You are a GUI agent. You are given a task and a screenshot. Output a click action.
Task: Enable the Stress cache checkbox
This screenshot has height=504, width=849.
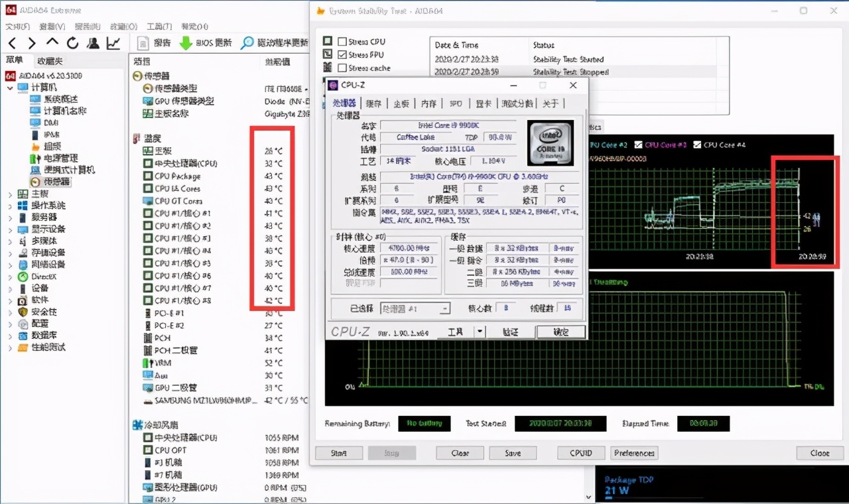[342, 68]
